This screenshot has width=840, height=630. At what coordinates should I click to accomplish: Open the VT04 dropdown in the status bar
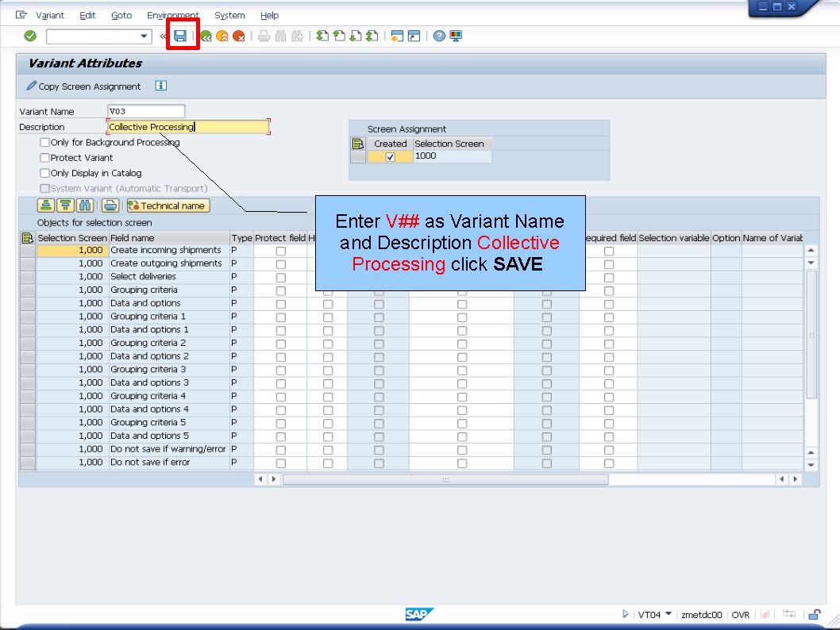point(668,615)
